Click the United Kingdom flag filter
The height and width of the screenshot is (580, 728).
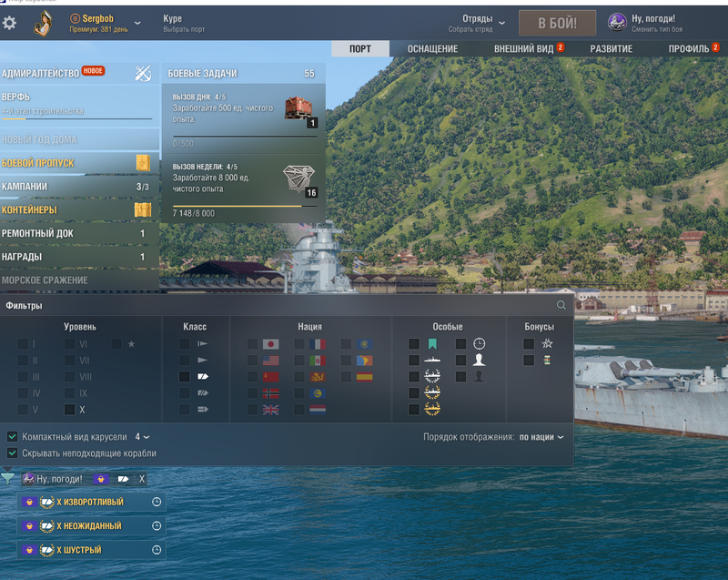click(270, 410)
